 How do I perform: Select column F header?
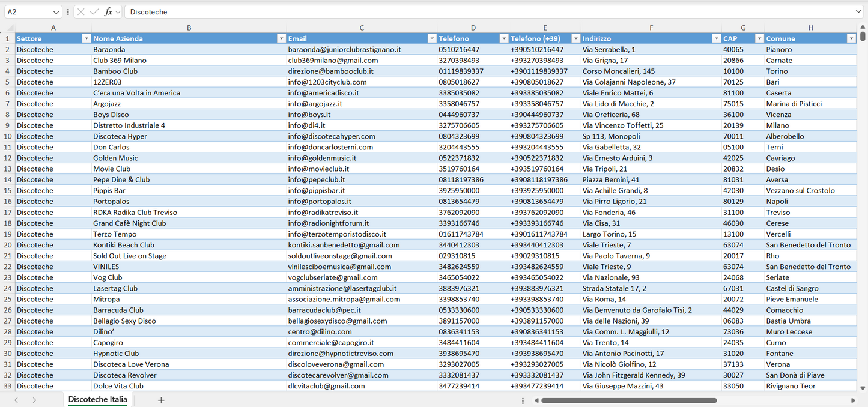click(x=651, y=28)
